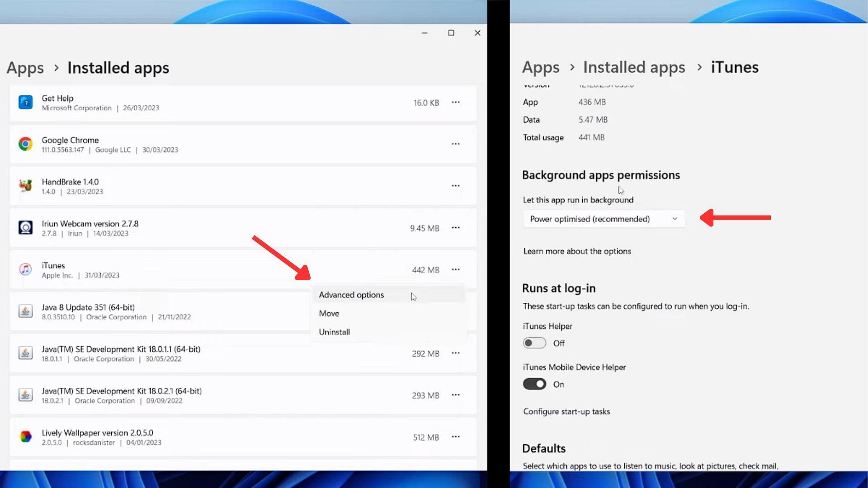Click the Runs at log-in heading
The image size is (868, 488).
click(x=559, y=288)
